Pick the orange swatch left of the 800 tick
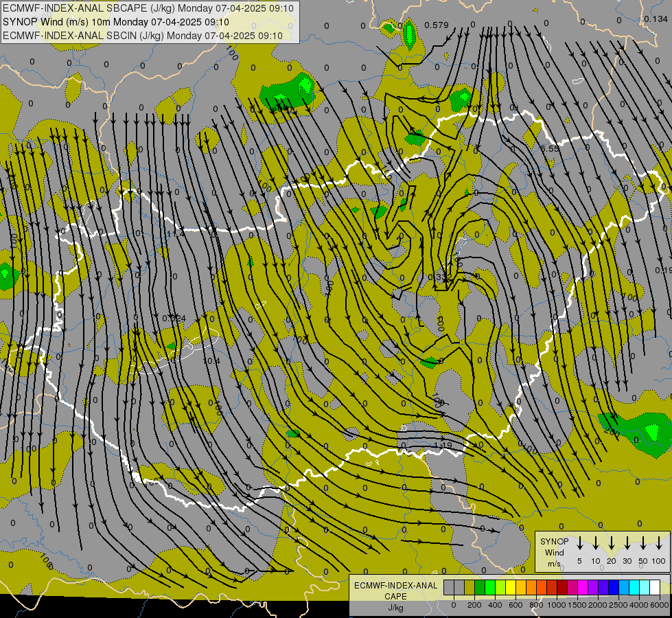 531,587
